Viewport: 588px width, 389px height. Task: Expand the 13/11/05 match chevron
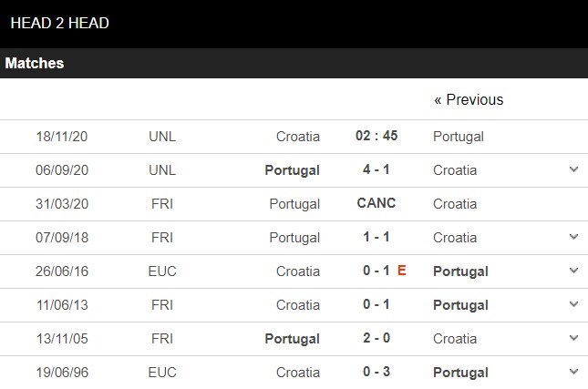(573, 338)
